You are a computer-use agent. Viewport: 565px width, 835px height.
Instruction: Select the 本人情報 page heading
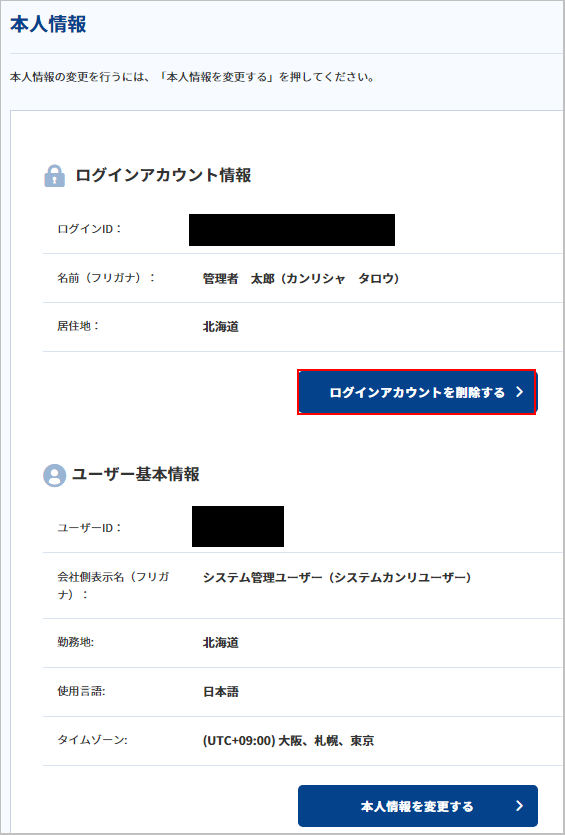coord(48,25)
